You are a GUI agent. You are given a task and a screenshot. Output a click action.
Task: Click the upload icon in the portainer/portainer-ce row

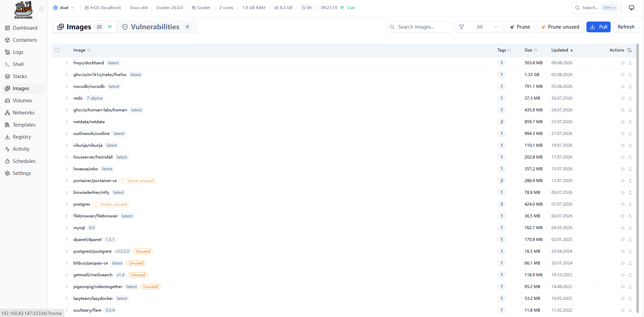[630, 181]
